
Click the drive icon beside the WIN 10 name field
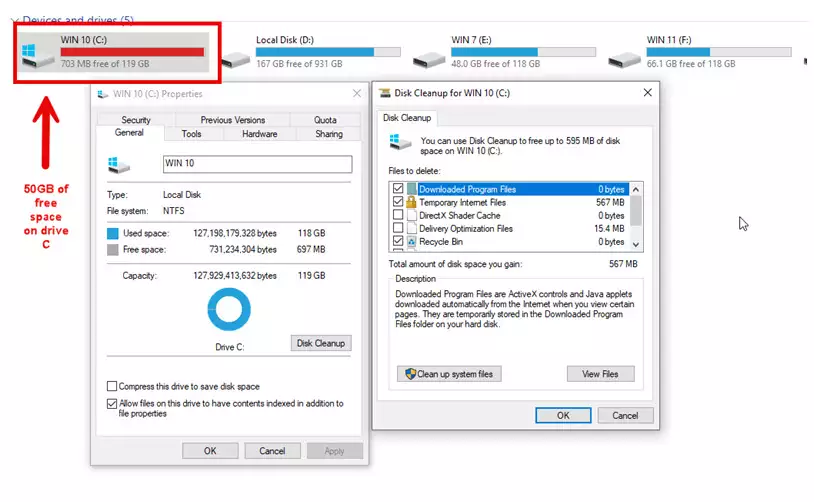click(118, 165)
